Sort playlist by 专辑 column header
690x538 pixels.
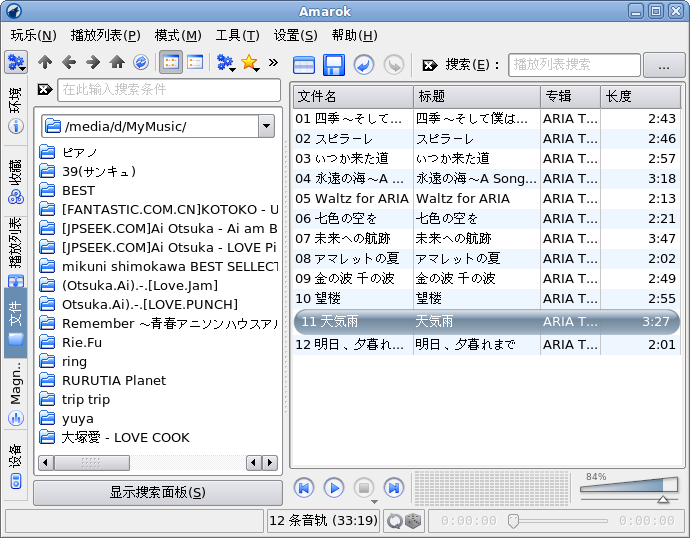pos(571,96)
